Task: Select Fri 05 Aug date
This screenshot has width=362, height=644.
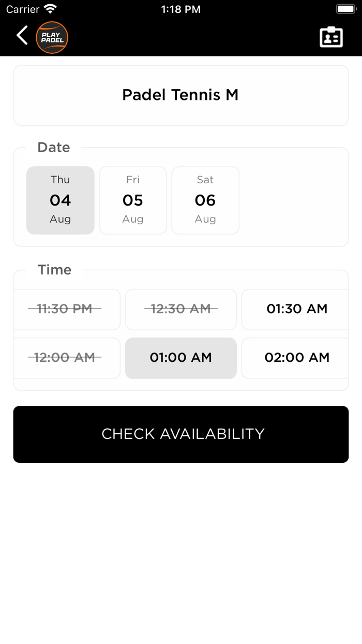Action: [133, 200]
